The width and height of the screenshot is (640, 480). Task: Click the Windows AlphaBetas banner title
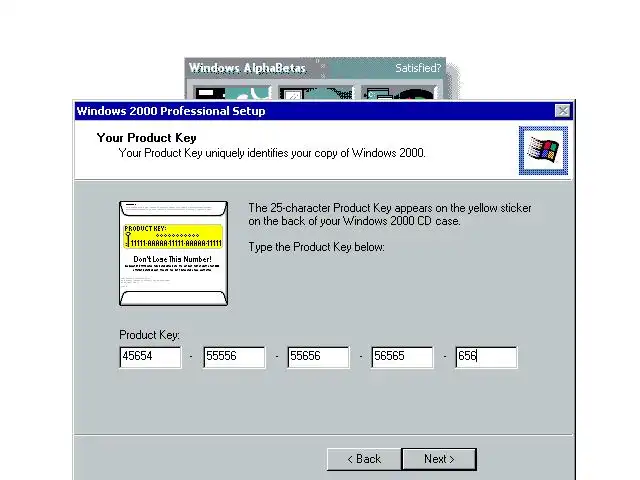point(247,68)
